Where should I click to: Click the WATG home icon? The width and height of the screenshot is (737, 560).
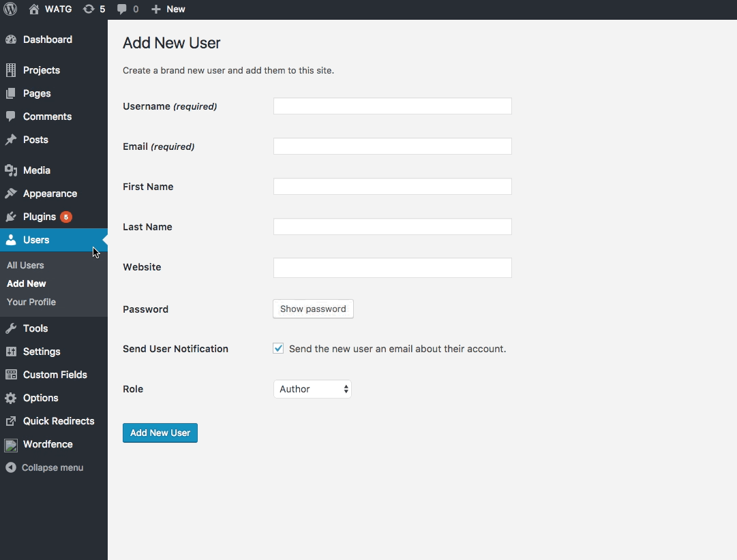pyautogui.click(x=34, y=10)
